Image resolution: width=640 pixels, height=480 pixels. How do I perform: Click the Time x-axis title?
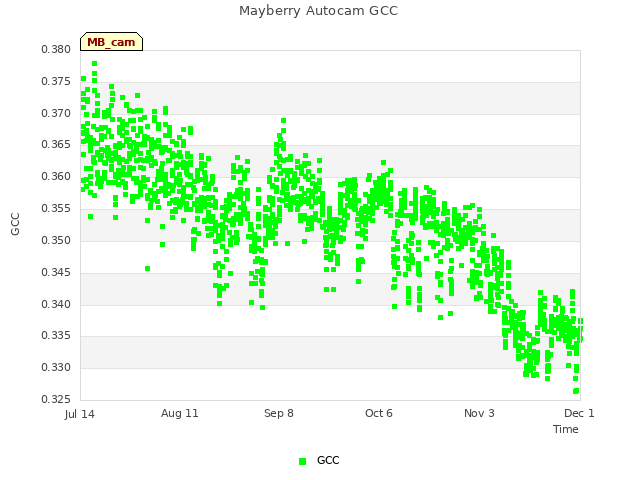point(566,429)
